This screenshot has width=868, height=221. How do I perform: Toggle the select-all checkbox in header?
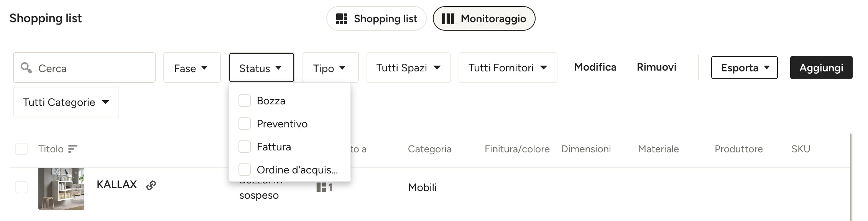coord(21,149)
